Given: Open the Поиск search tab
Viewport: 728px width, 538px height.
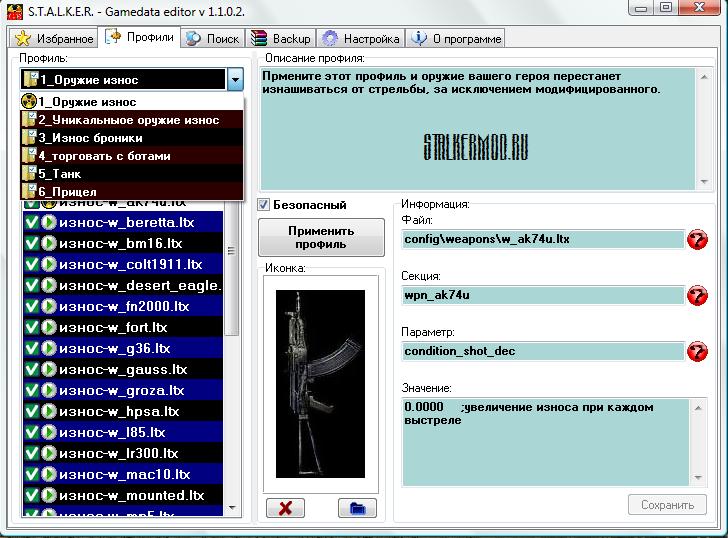Looking at the screenshot, I should pyautogui.click(x=212, y=39).
